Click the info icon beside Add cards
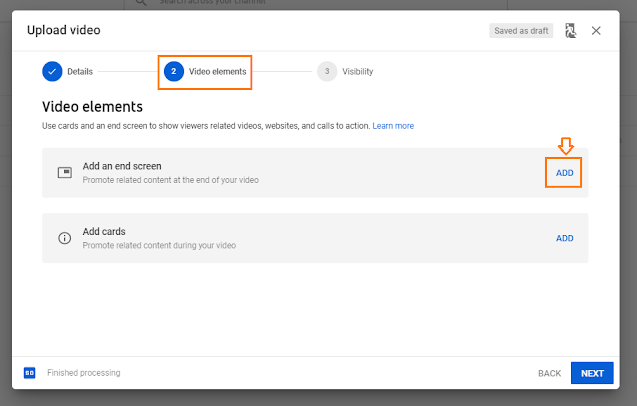The image size is (637, 406). coord(65,238)
